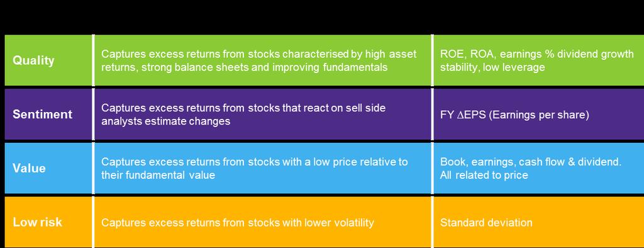Viewport: 644px width, 248px height.
Task: Click the green Quality row cell
Action: point(48,60)
